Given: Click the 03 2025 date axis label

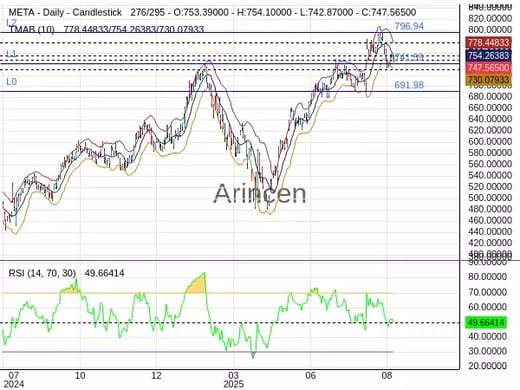Looking at the screenshot, I should (233, 380).
